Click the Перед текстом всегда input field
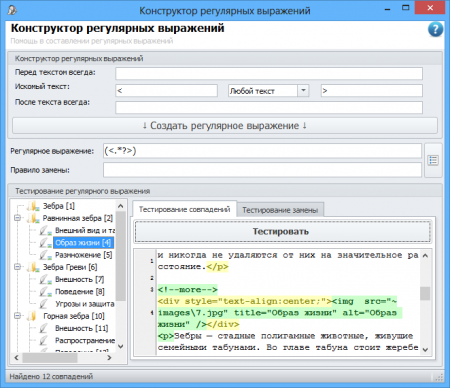Viewport: 450px width, 388px height. [269, 74]
